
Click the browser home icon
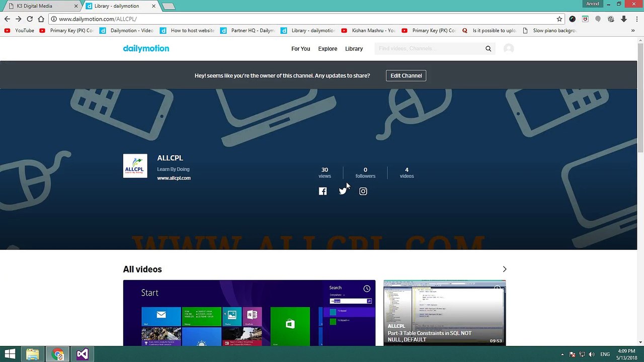click(x=41, y=19)
